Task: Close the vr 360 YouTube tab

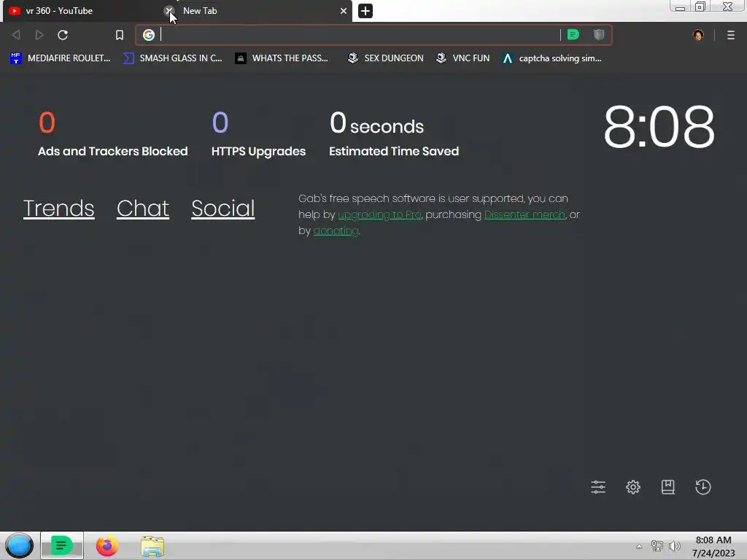Action: pyautogui.click(x=169, y=10)
